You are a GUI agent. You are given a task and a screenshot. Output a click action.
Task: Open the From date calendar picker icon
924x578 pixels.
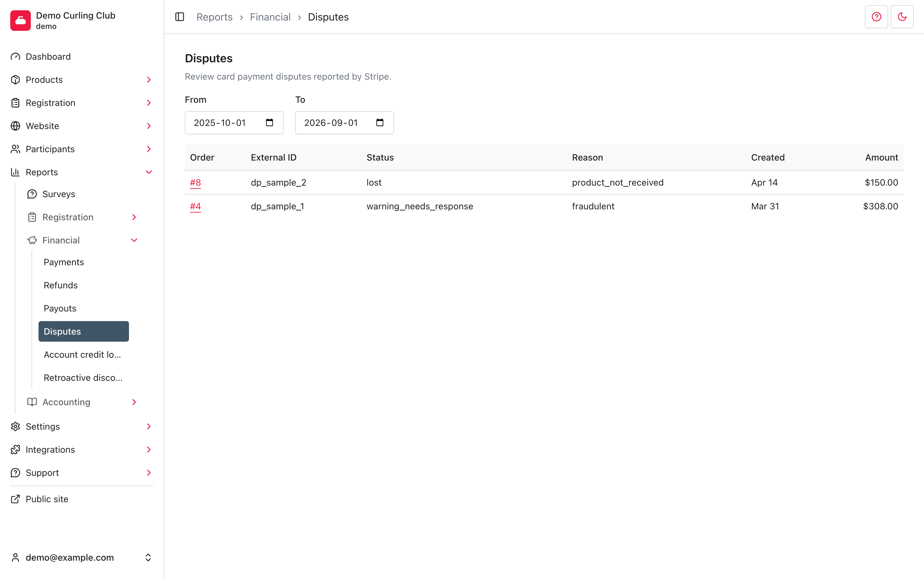269,122
